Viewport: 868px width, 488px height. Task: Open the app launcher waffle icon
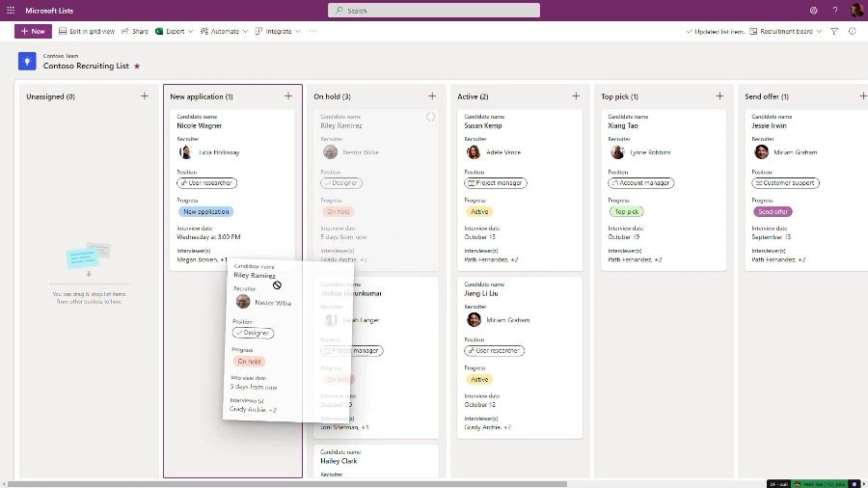click(x=10, y=10)
